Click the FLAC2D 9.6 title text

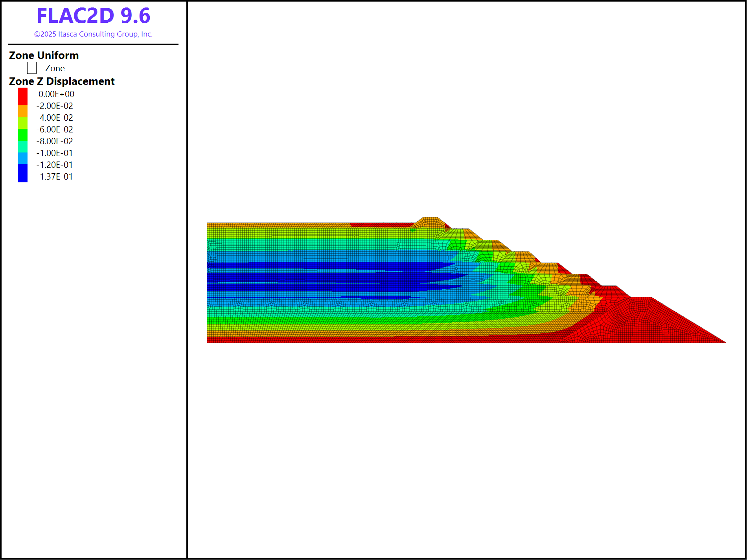pyautogui.click(x=93, y=16)
